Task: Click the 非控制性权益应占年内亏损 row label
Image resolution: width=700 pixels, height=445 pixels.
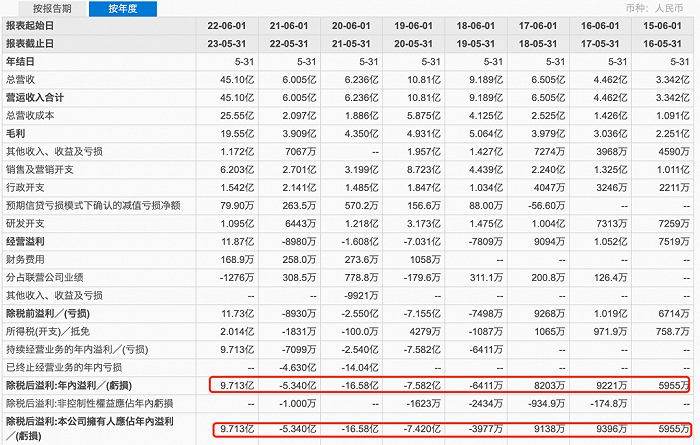Action: click(89, 403)
